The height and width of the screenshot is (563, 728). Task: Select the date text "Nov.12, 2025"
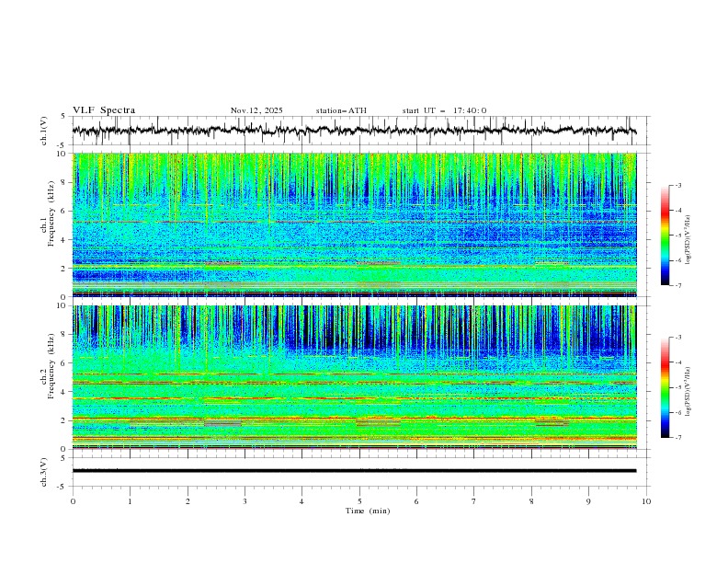[256, 110]
